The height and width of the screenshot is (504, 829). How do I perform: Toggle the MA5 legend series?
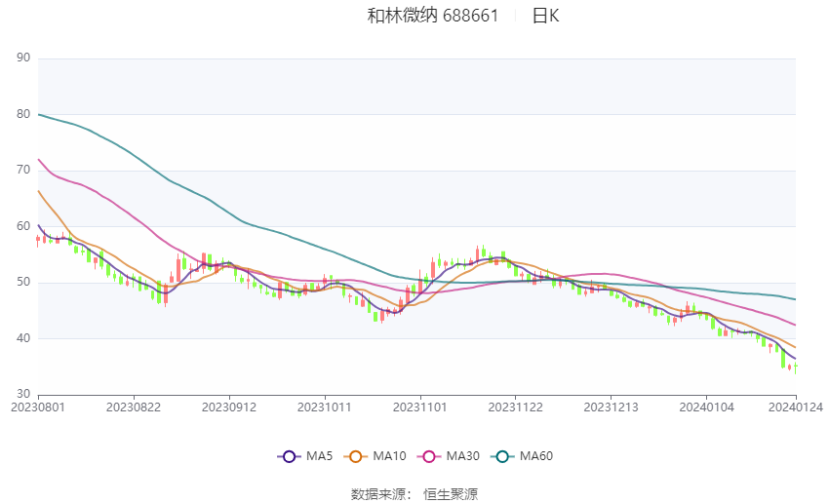click(305, 456)
